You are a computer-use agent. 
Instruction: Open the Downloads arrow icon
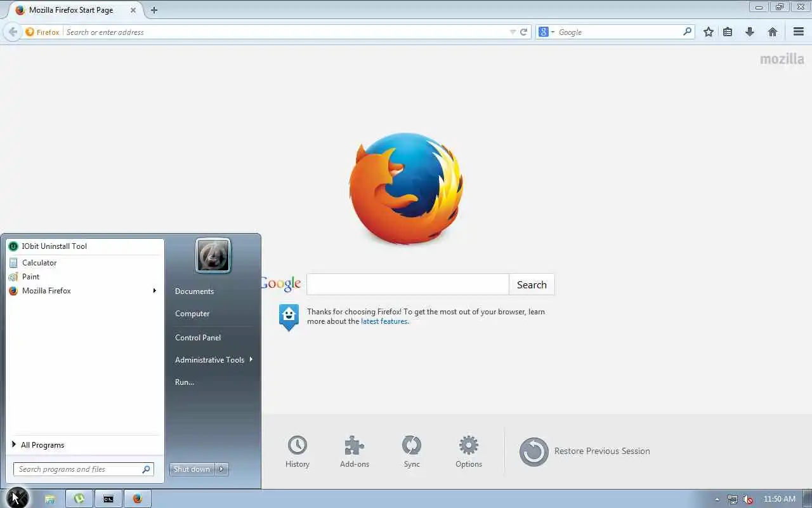tap(750, 32)
